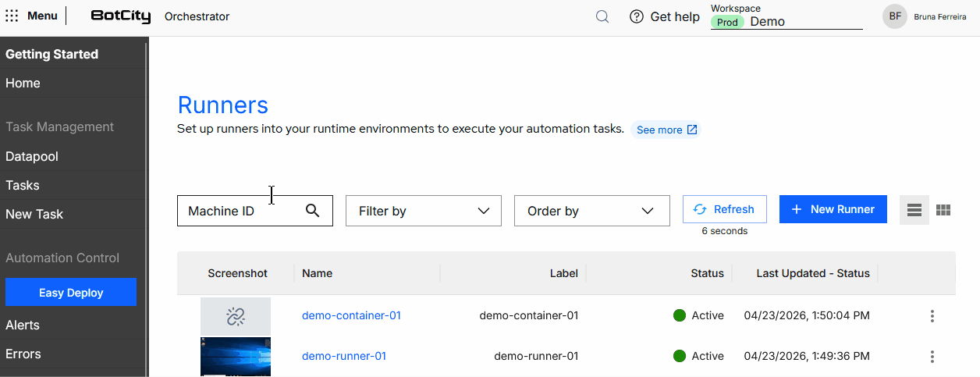This screenshot has width=980, height=377.
Task: Click the Screenshot column header
Action: coord(238,274)
